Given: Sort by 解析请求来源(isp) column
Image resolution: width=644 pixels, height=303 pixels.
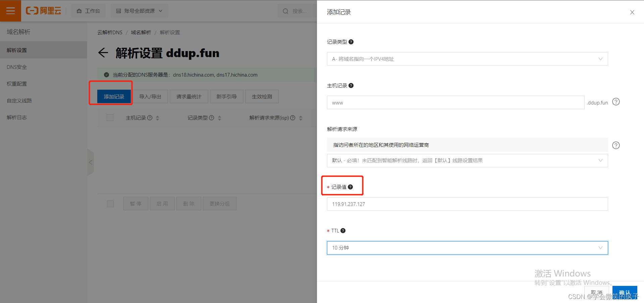Looking at the screenshot, I should [x=301, y=118].
